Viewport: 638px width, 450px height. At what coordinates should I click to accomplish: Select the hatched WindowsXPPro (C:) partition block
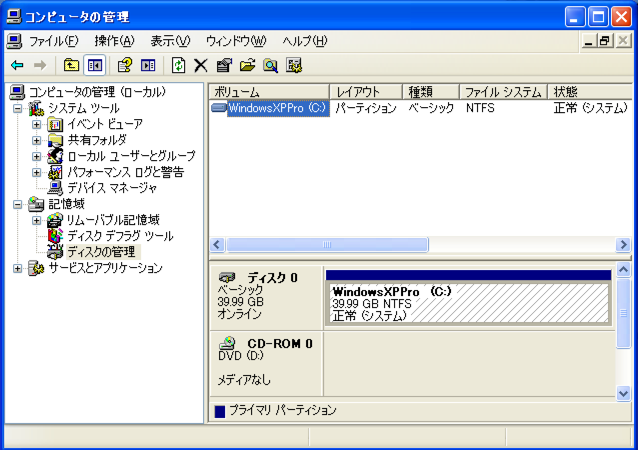pyautogui.click(x=468, y=304)
